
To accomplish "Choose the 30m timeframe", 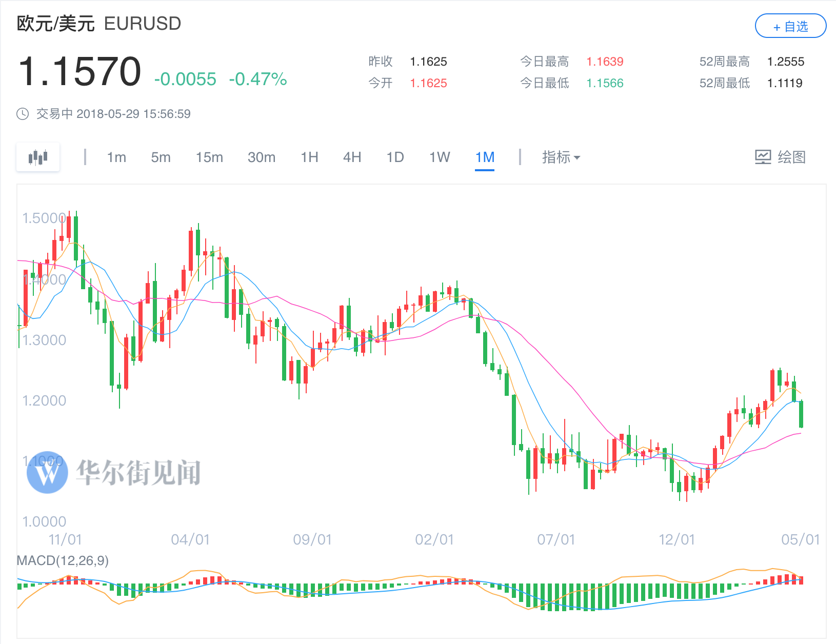I will pos(262,157).
